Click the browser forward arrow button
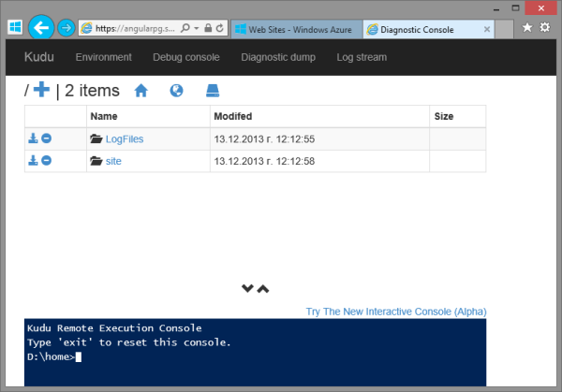Screen dimensions: 562x392 pyautogui.click(x=66, y=27)
